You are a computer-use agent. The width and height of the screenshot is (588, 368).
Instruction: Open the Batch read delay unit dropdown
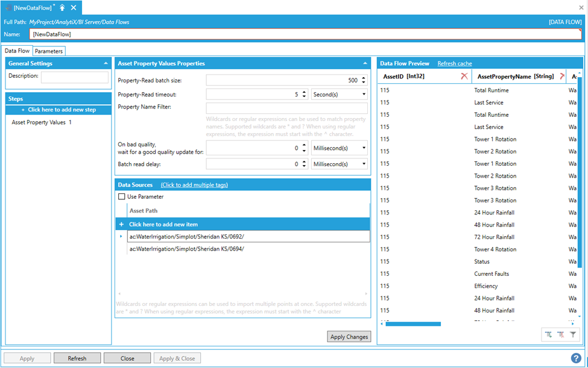339,164
